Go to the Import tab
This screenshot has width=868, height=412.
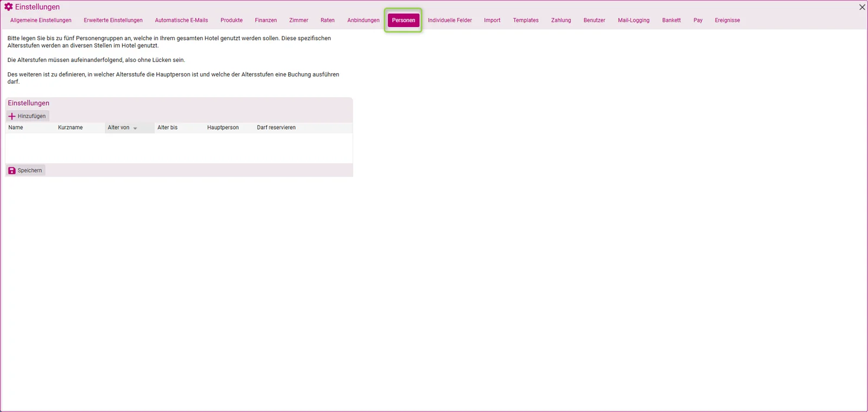[x=492, y=20]
